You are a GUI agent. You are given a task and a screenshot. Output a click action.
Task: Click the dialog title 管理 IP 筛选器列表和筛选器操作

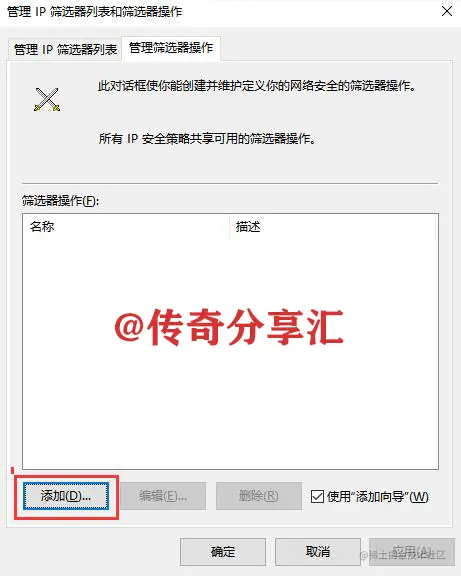pyautogui.click(x=94, y=11)
